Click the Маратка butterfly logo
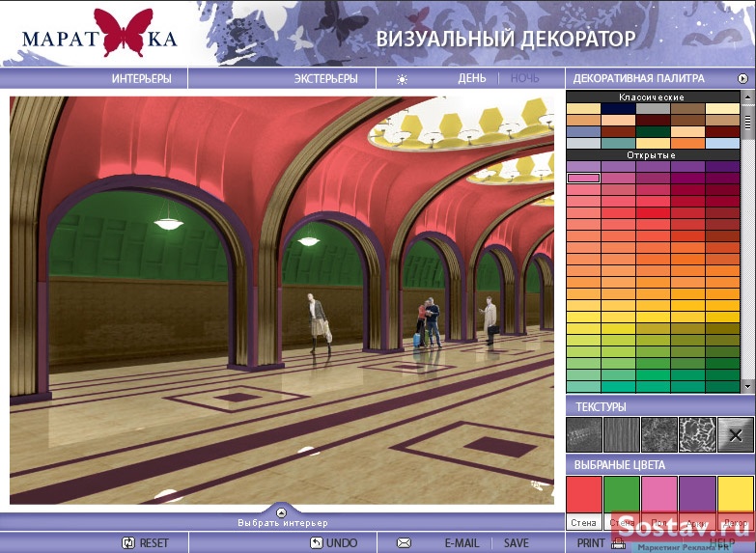Screen dimensions: 756x553 click(99, 33)
